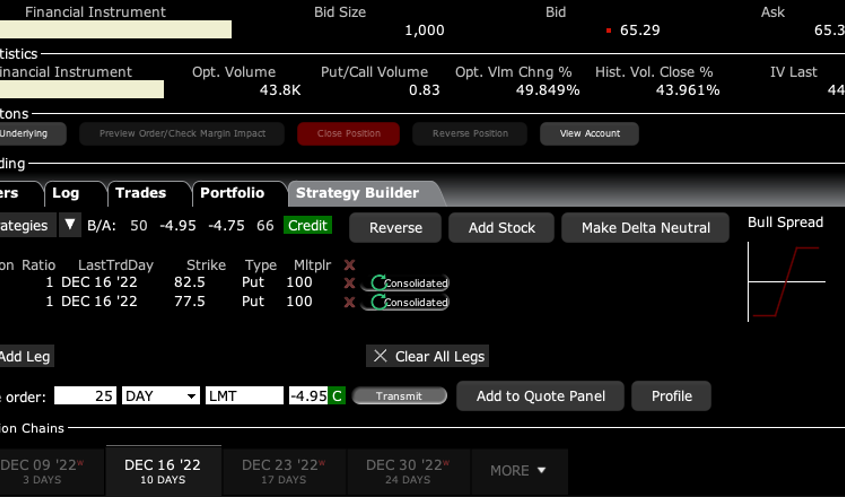This screenshot has height=498, width=845.
Task: Select the Strategy Builder tab
Action: [357, 193]
